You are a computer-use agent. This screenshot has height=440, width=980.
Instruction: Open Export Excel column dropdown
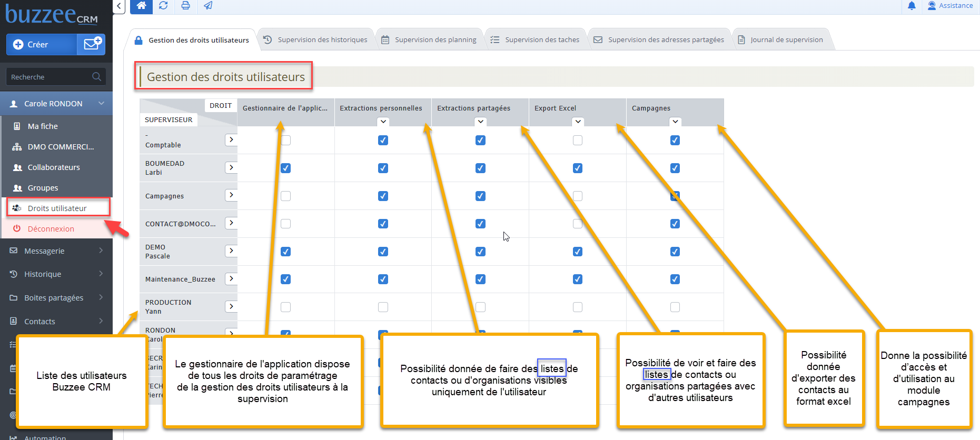tap(578, 122)
